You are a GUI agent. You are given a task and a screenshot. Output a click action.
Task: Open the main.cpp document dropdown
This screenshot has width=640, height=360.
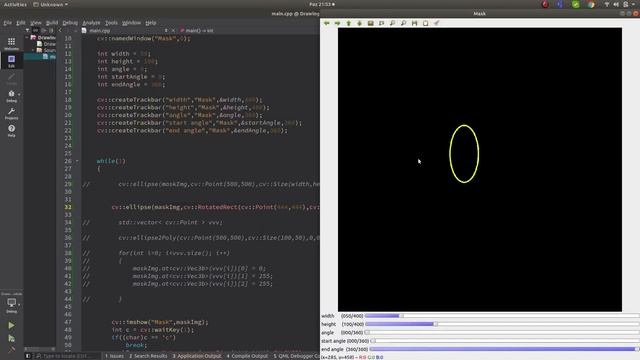(166, 31)
